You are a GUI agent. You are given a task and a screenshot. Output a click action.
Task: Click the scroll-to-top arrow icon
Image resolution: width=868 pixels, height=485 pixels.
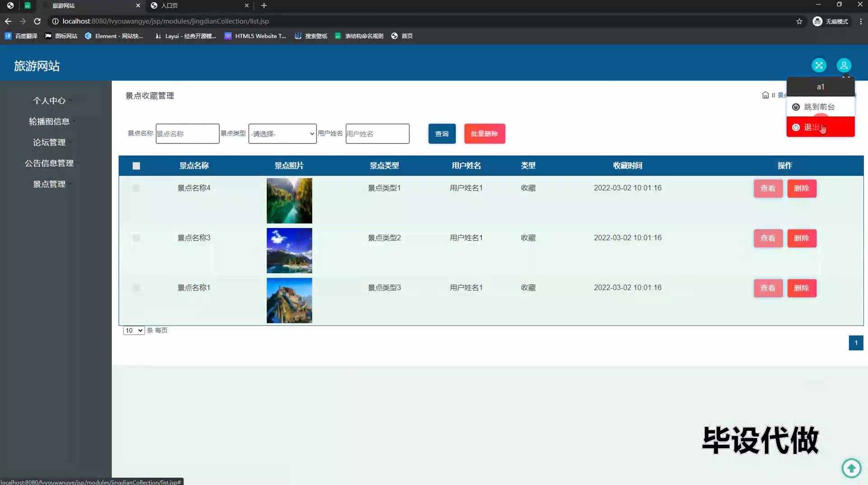click(x=851, y=468)
